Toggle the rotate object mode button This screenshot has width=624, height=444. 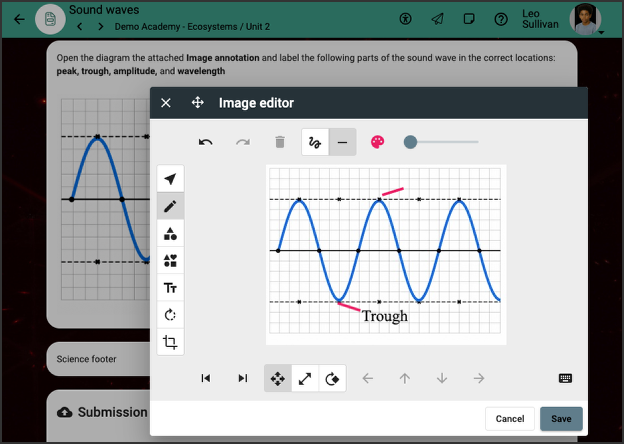click(x=332, y=378)
